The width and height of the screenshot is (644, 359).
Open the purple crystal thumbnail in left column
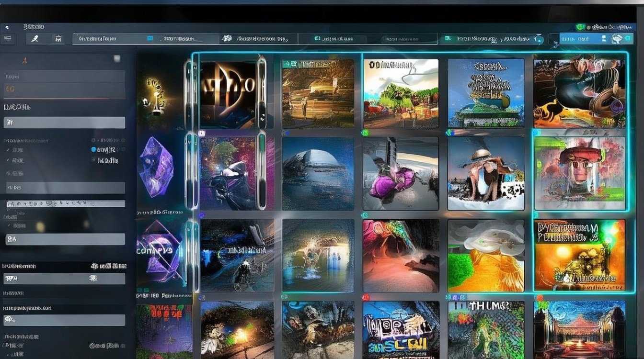156,167
